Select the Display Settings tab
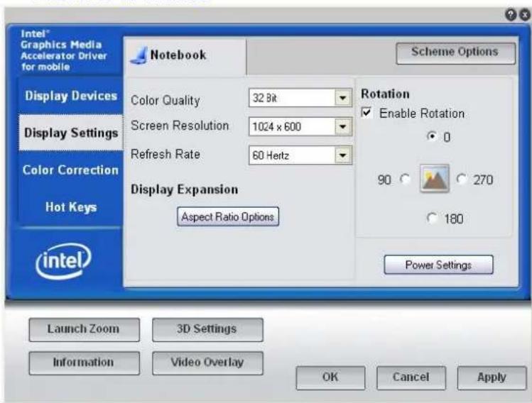Screen dimensions: 532x403 [x=71, y=133]
